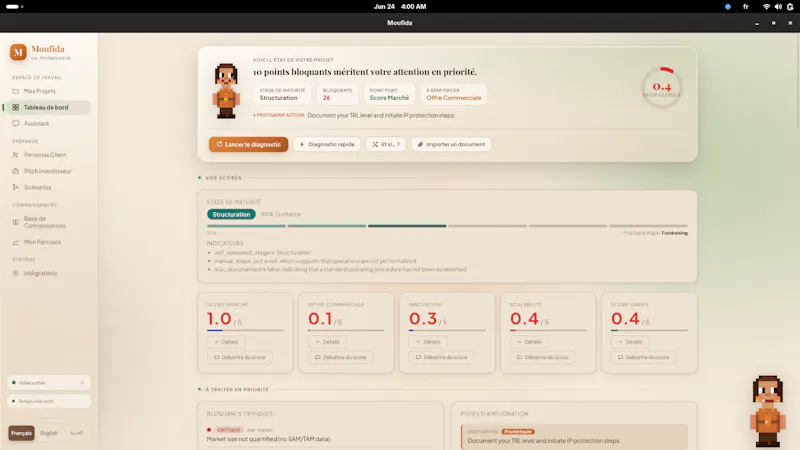This screenshot has height=450, width=800.
Task: Click the Et si…? button
Action: [386, 144]
